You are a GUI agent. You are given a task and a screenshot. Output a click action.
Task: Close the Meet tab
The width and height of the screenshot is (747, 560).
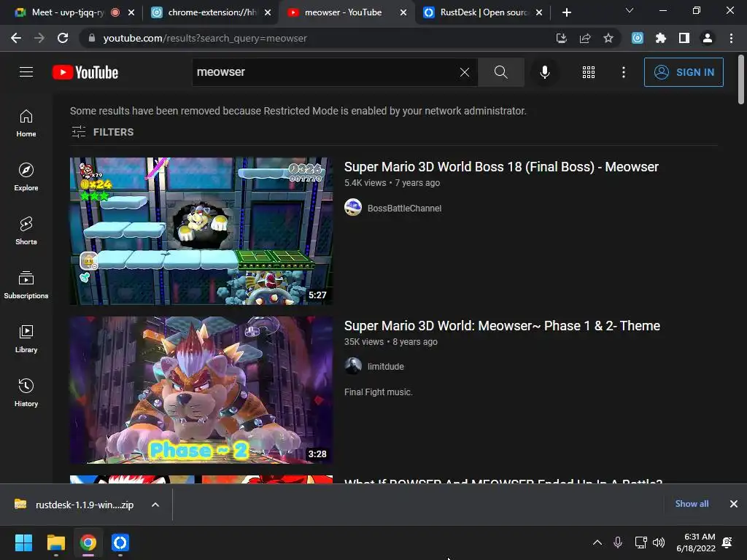pyautogui.click(x=131, y=12)
